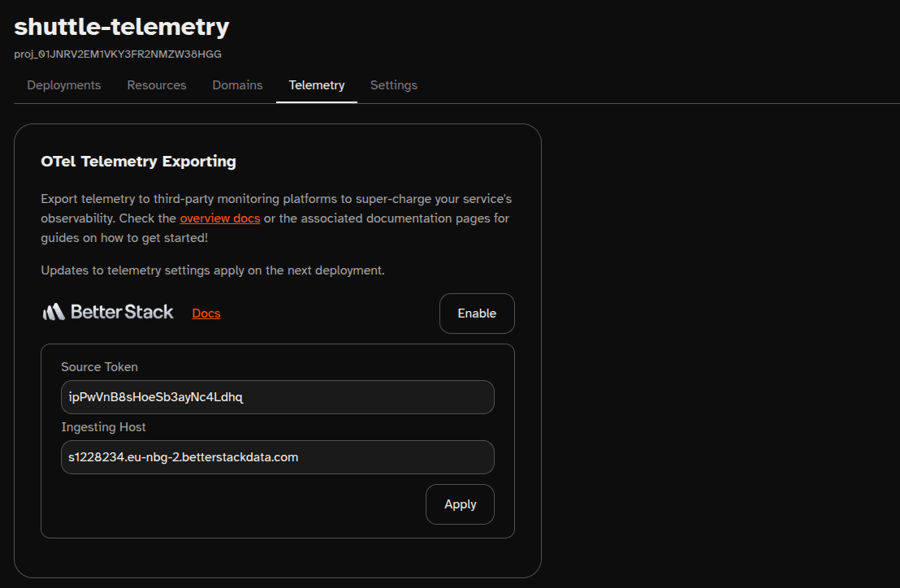Switch to the Resources tab
The height and width of the screenshot is (588, 900).
pyautogui.click(x=157, y=85)
